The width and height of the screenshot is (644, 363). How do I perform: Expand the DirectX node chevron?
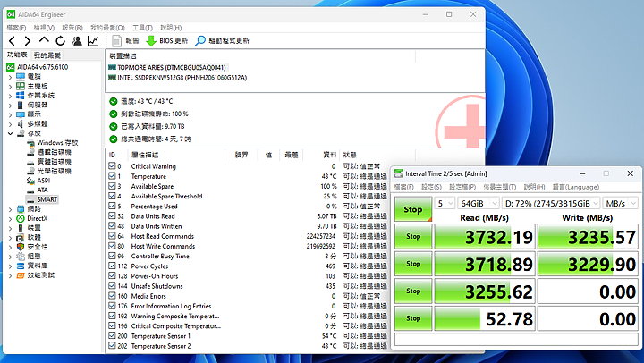(x=10, y=218)
